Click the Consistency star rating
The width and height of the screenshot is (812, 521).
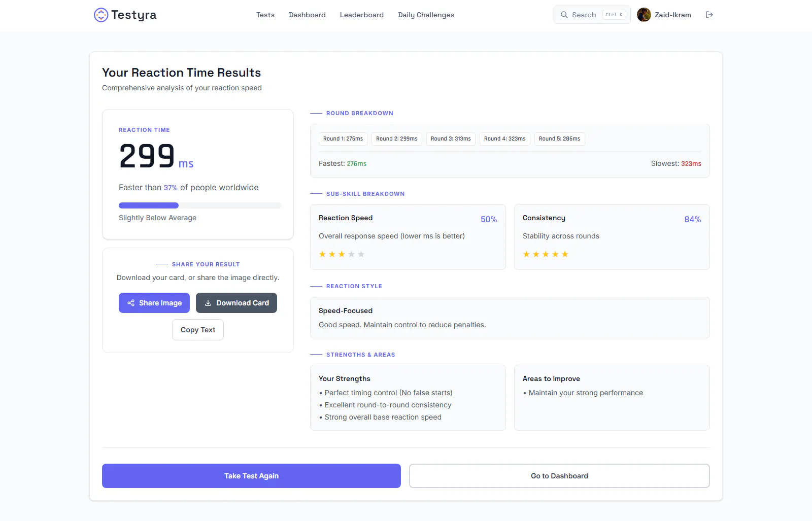coord(546,254)
